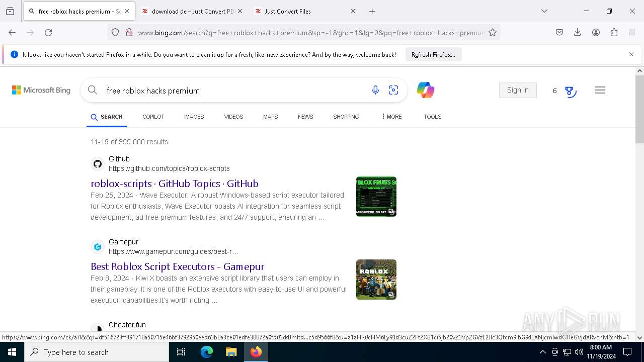Click the Cheater.fun result source name
The width and height of the screenshot is (644, 362).
tap(127, 325)
